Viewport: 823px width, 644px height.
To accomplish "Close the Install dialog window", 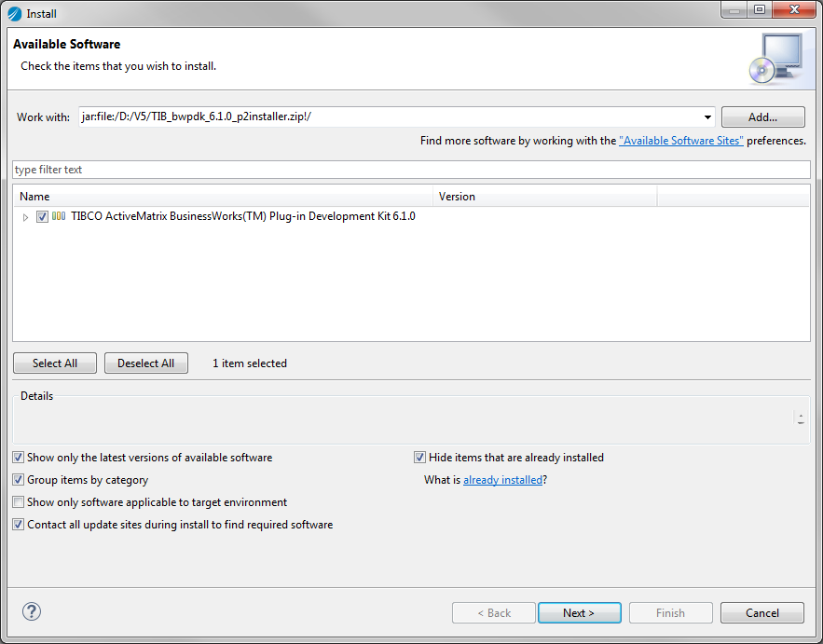I will click(x=795, y=9).
